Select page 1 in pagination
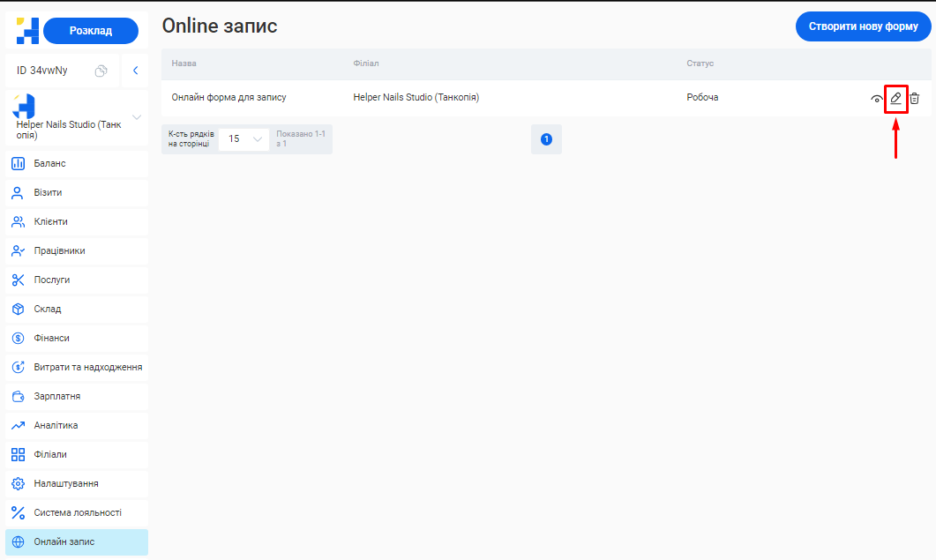The image size is (936, 560). tap(546, 139)
